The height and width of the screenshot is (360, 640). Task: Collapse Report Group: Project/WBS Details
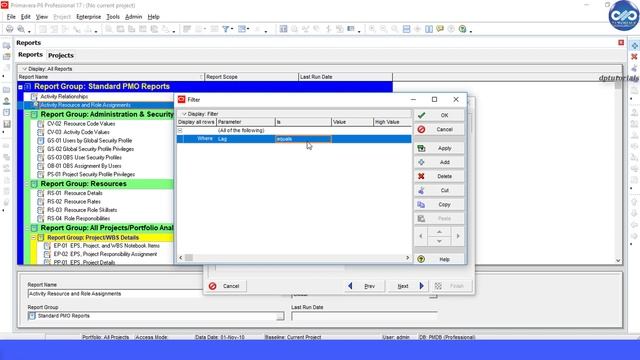34,238
